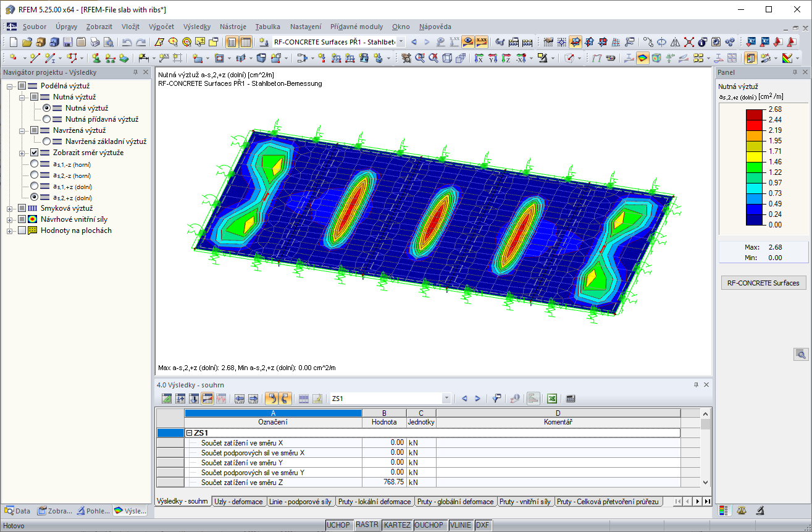Collapse the 'Podélná výztuž' tree node
Image resolution: width=812 pixels, height=532 pixels.
point(10,86)
